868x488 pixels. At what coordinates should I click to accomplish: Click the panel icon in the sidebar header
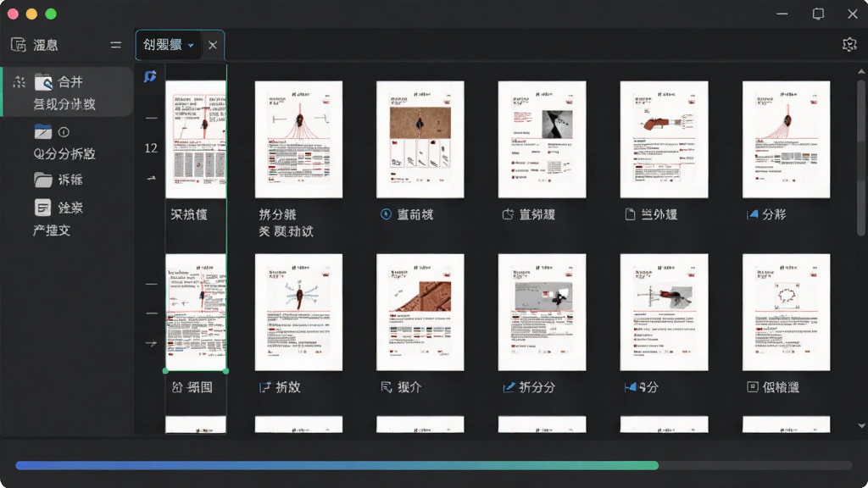(x=19, y=45)
